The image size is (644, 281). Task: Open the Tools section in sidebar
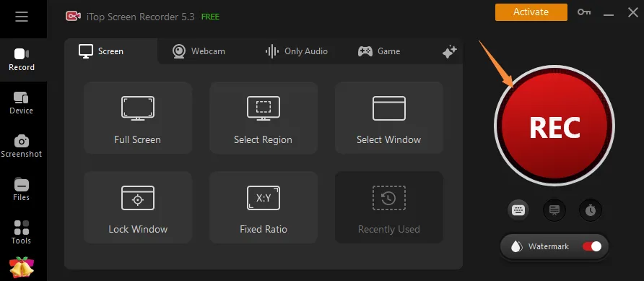(22, 233)
